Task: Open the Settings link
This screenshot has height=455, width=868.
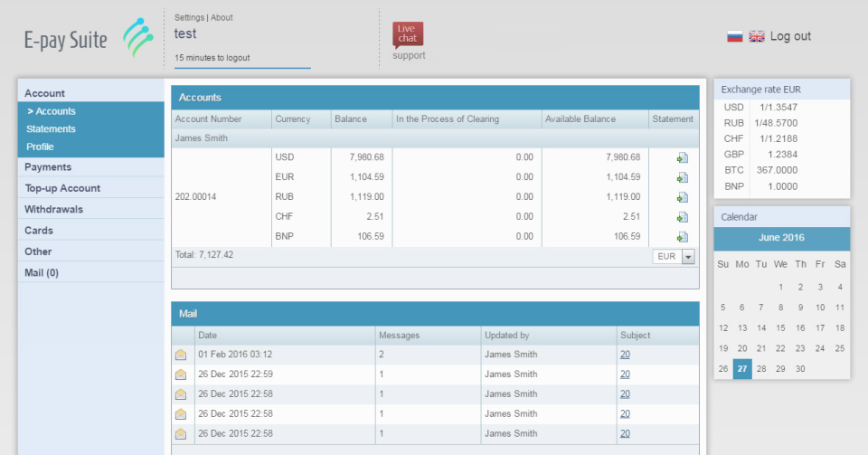Action: pos(189,18)
